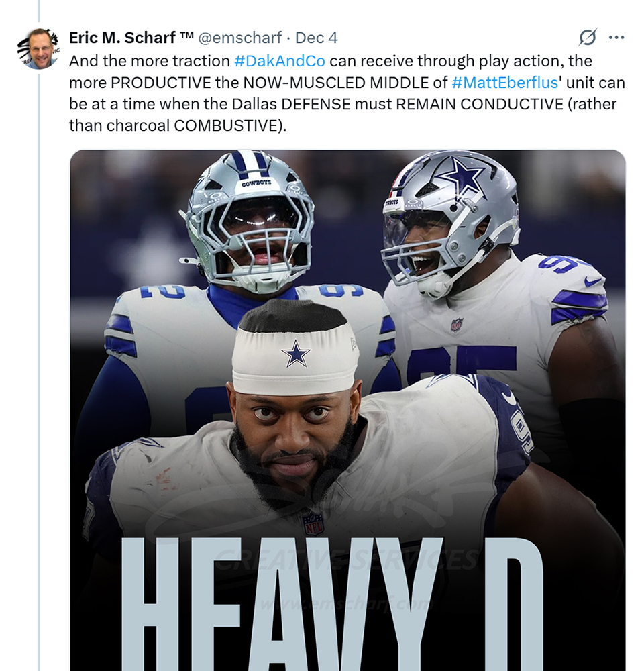The height and width of the screenshot is (671, 644).
Task: Click the star on the white headband
Action: 295,354
